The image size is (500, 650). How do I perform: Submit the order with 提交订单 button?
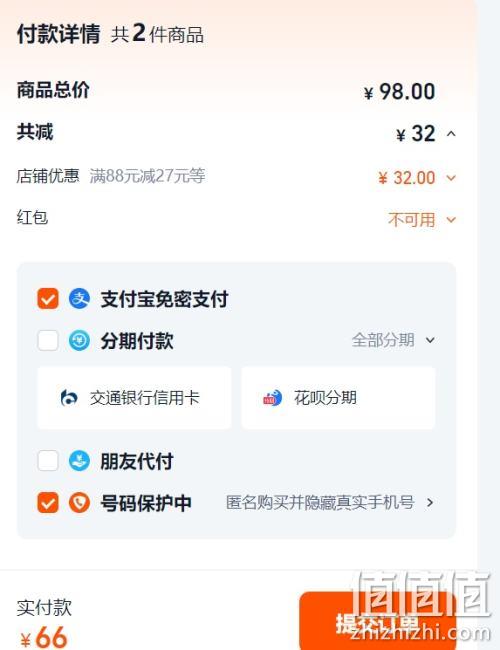pos(378,621)
